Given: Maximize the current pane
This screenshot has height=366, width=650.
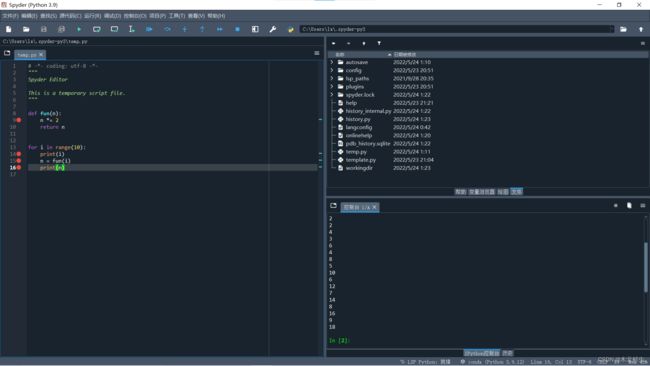Looking at the screenshot, I should click(x=255, y=29).
